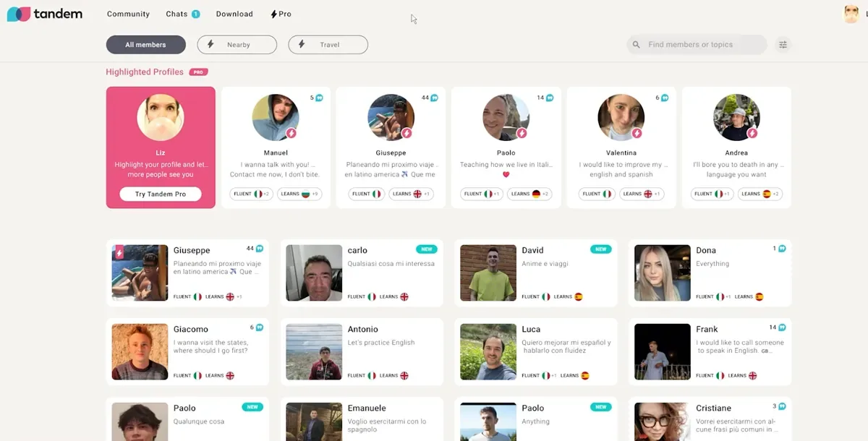Expand Paolo's LEARNS +2 languages badge

[x=529, y=194]
